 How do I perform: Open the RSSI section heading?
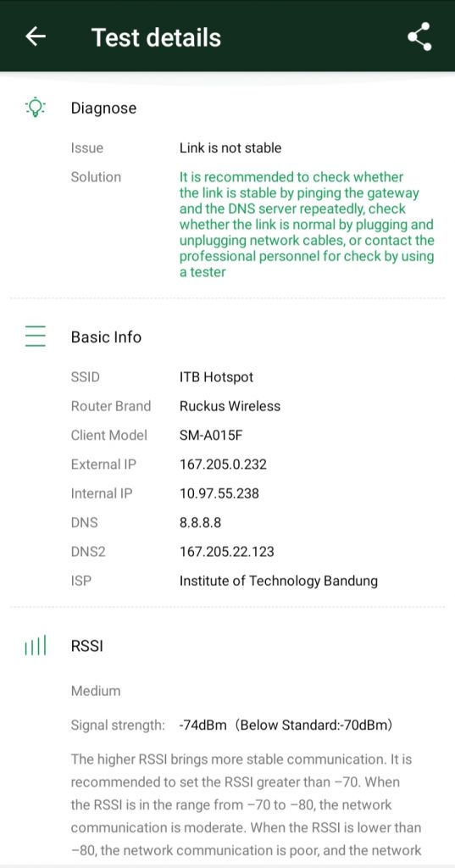tap(87, 646)
